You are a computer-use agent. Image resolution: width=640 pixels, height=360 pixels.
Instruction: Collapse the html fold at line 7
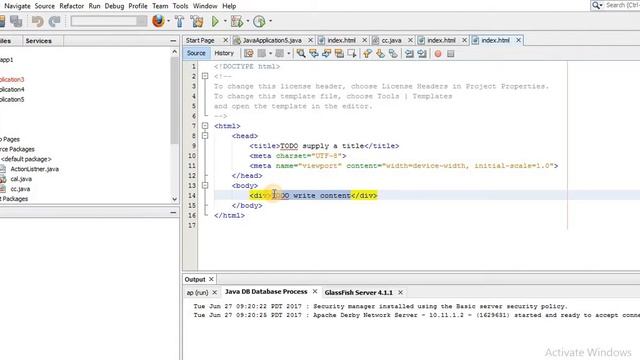[205, 126]
